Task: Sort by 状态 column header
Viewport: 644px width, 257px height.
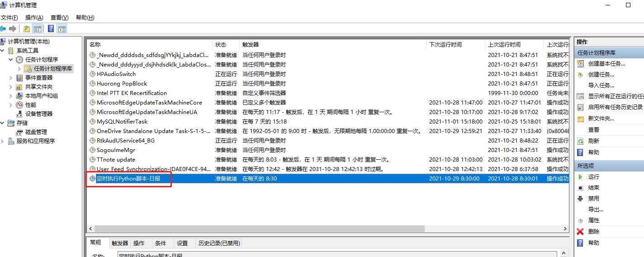Action: 226,45
